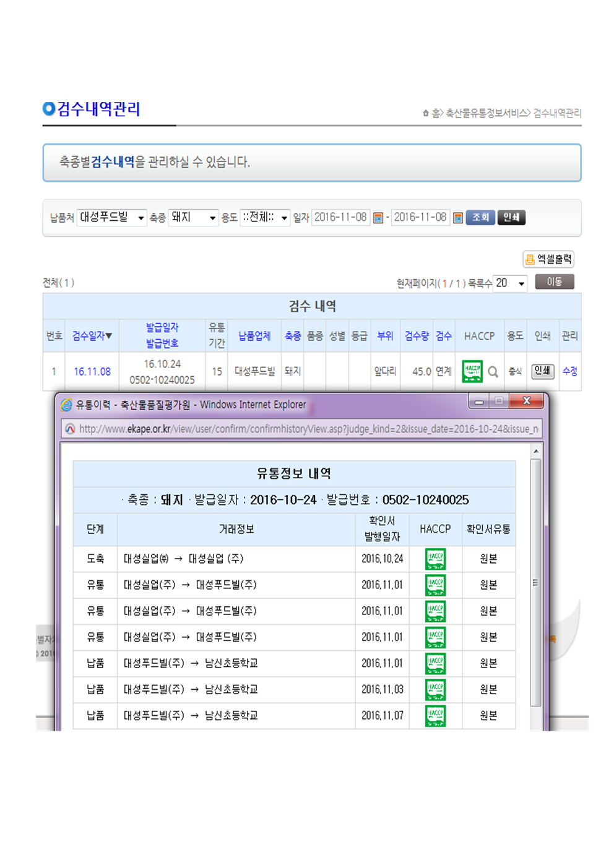Expand the 용도 ::전체:: dropdown
614x868 pixels.
coord(265,217)
